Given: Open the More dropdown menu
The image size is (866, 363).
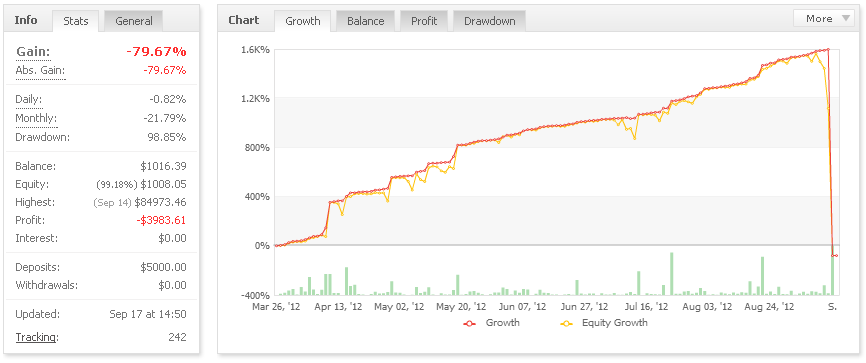Looking at the screenshot, I should tap(823, 18).
